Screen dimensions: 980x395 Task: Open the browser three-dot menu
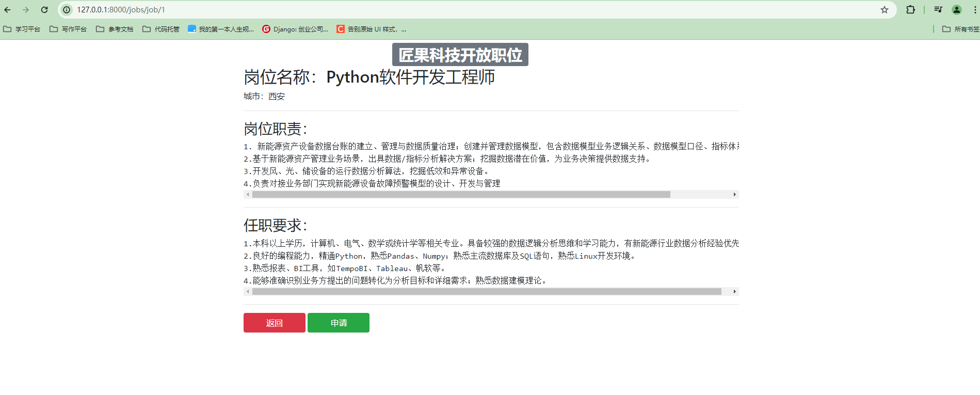click(x=974, y=10)
